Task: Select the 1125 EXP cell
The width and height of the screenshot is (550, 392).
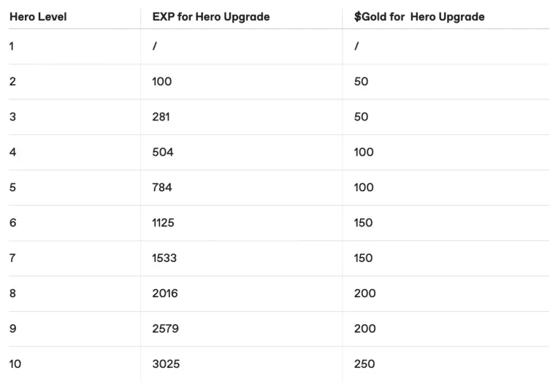Action: pos(163,223)
